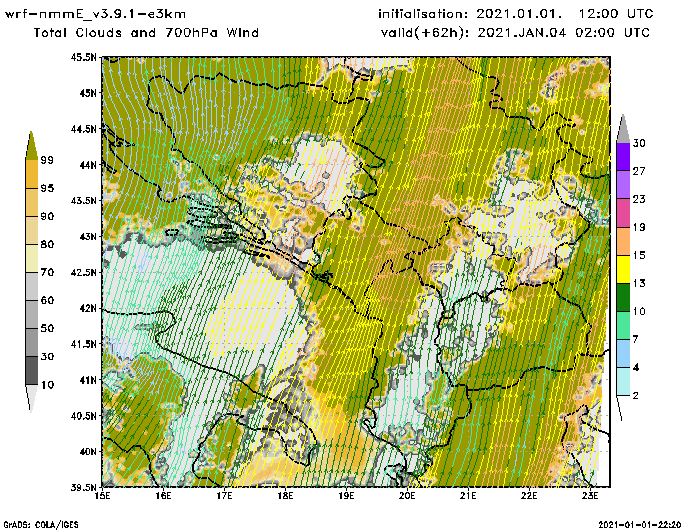Screen dimensions: 700x530
Task: Click the '43.5N' latitude axis label
Action: [x=83, y=200]
